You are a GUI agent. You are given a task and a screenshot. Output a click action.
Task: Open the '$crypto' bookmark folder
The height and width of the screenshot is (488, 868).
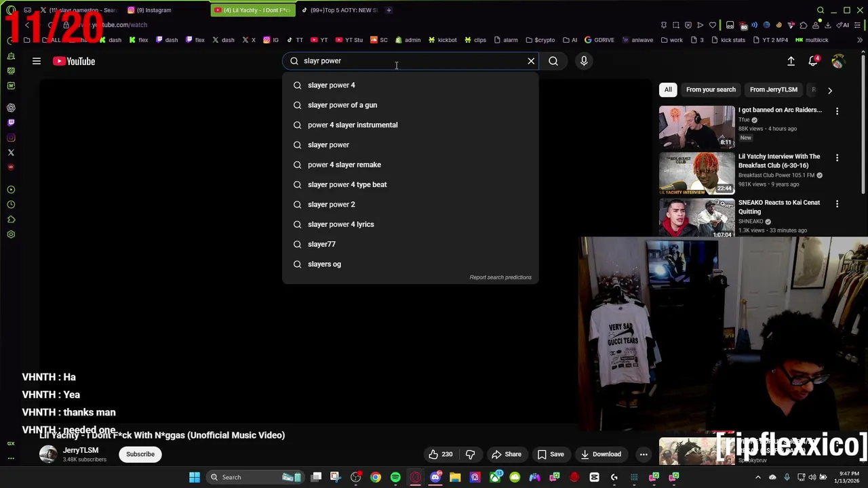tap(540, 40)
